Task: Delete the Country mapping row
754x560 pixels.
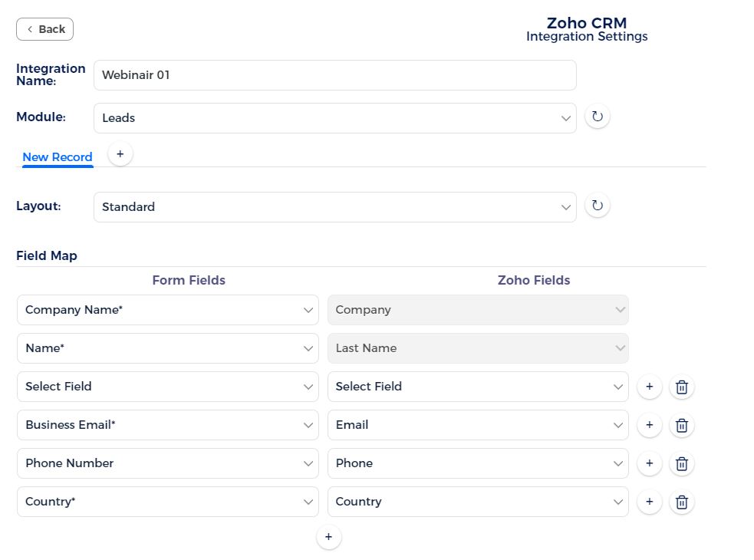Action: pyautogui.click(x=681, y=502)
